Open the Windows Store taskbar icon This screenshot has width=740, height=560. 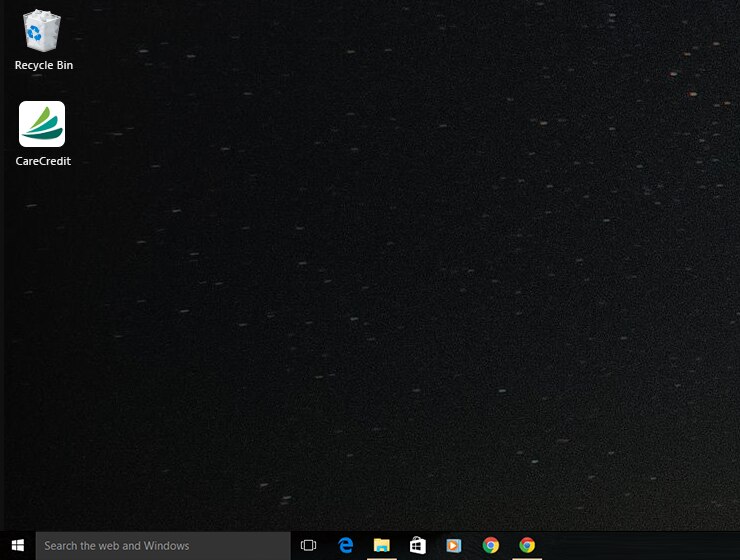point(418,545)
